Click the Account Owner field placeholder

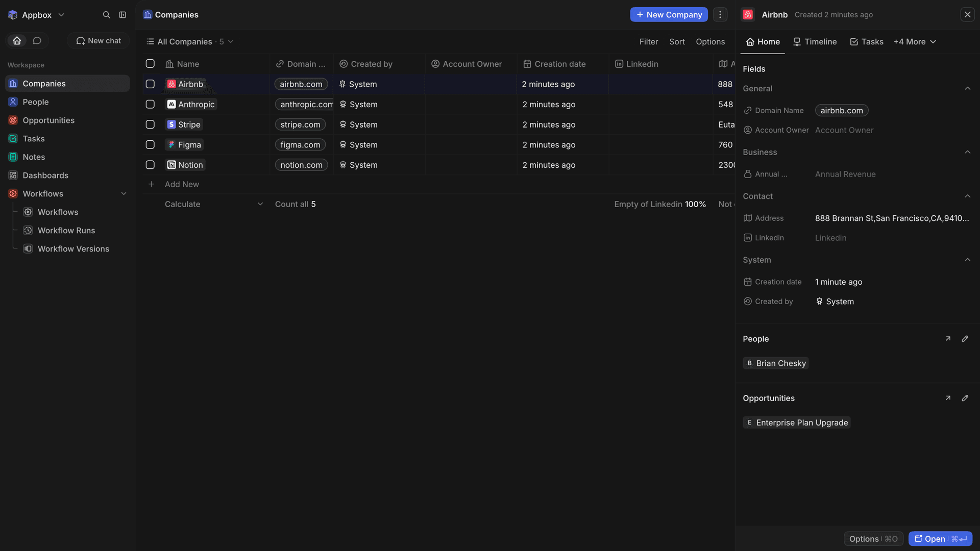tap(844, 130)
